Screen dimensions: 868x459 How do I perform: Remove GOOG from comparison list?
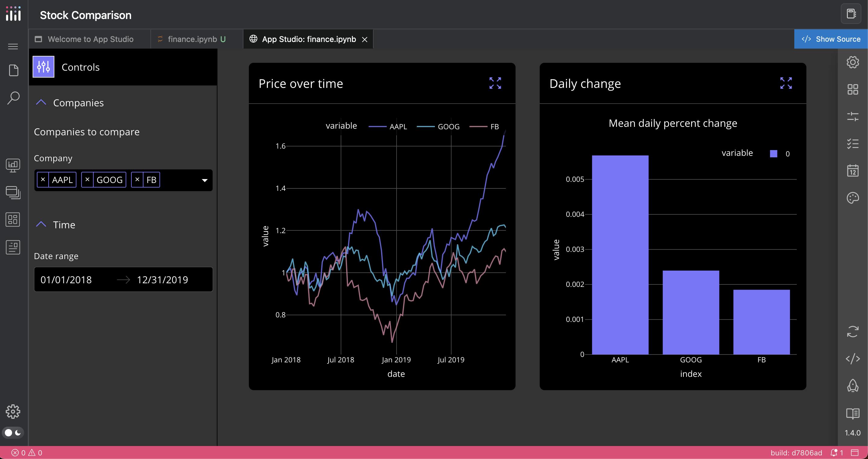[x=87, y=180]
